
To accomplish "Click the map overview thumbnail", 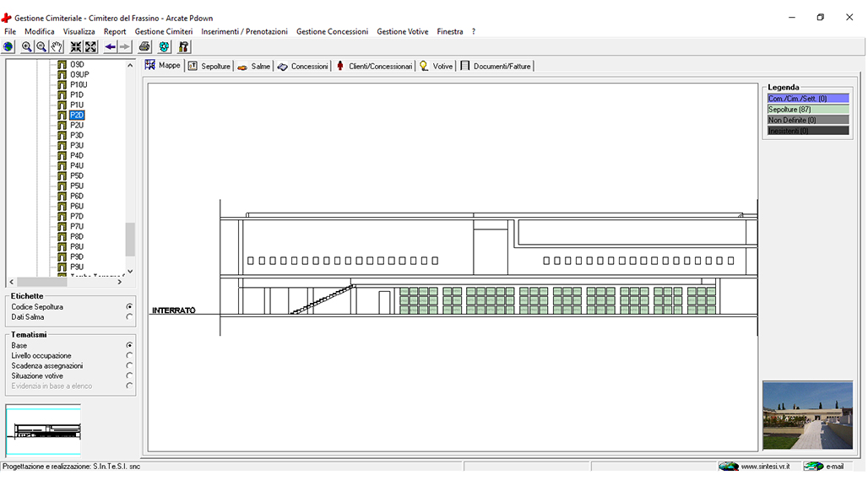I will (43, 430).
